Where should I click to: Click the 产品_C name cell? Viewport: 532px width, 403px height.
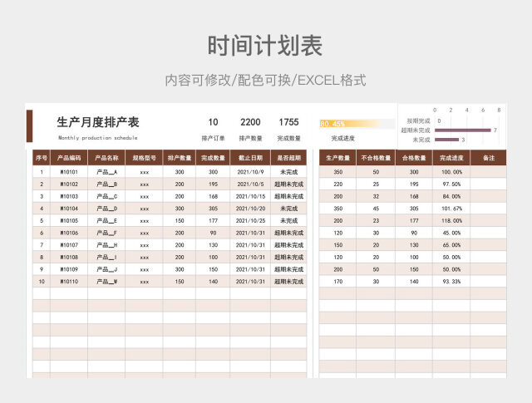click(106, 196)
